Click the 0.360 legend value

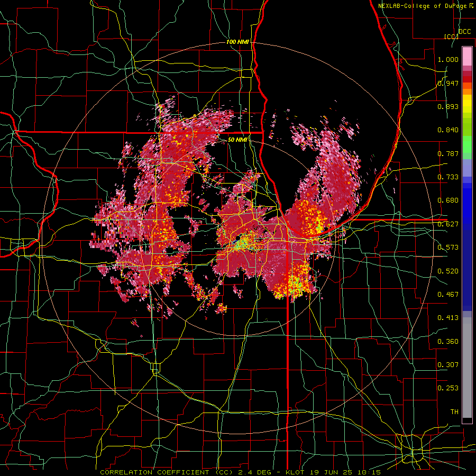click(448, 342)
